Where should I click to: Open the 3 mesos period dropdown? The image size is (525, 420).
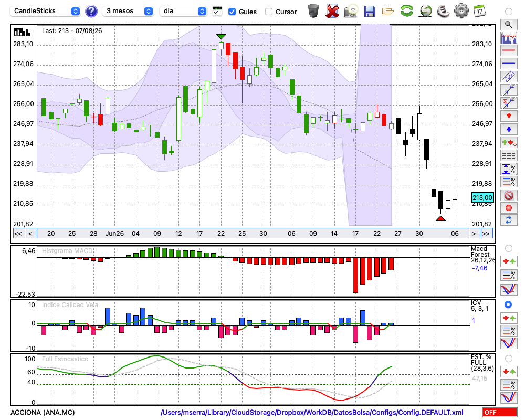pyautogui.click(x=128, y=11)
